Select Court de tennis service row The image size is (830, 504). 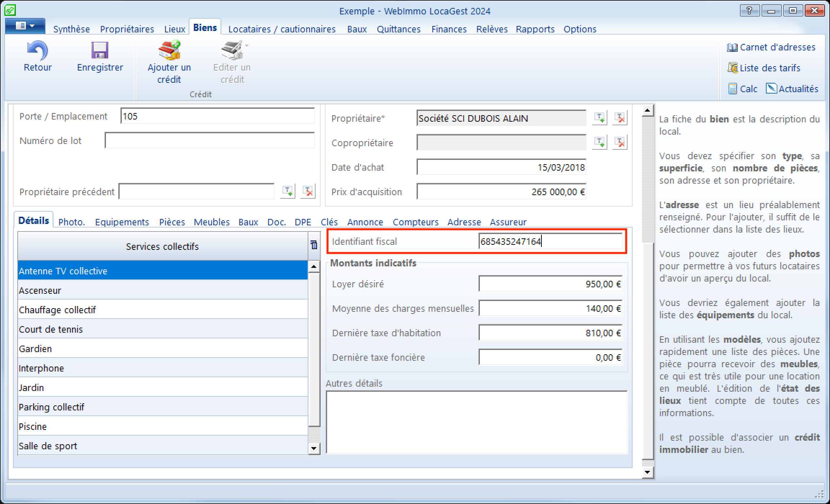[163, 329]
